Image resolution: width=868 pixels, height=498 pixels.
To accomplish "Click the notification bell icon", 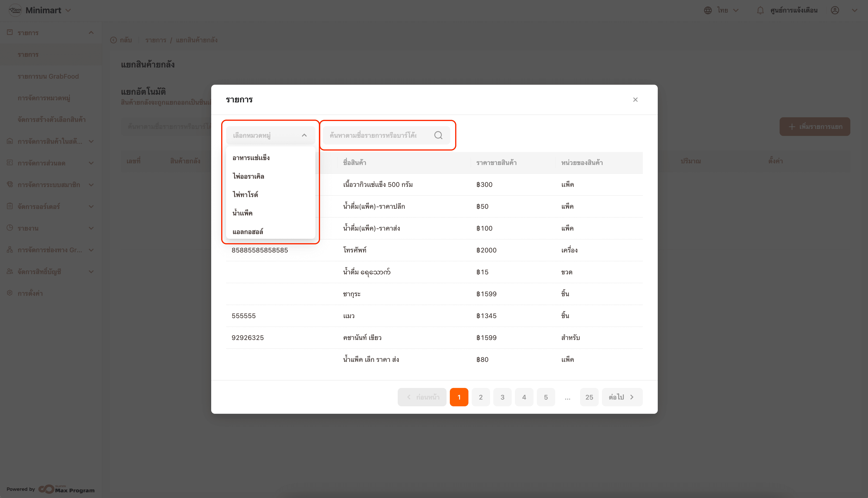I will click(x=760, y=10).
